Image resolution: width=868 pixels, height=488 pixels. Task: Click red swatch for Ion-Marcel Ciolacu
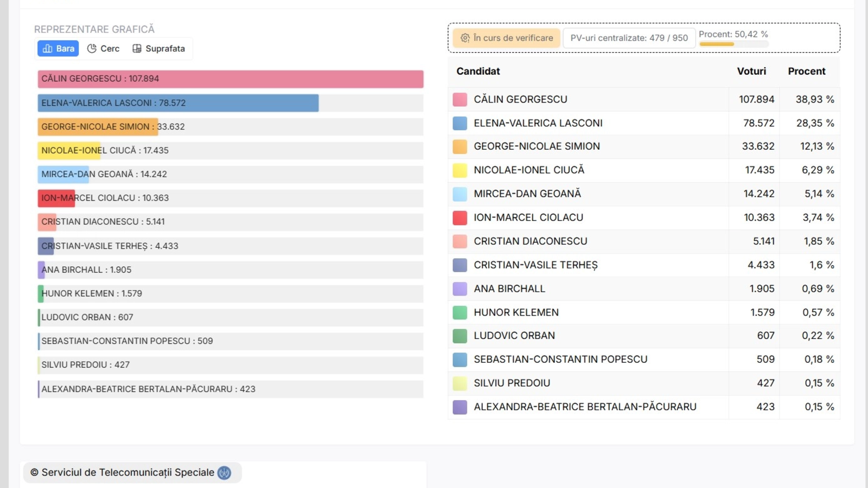459,217
